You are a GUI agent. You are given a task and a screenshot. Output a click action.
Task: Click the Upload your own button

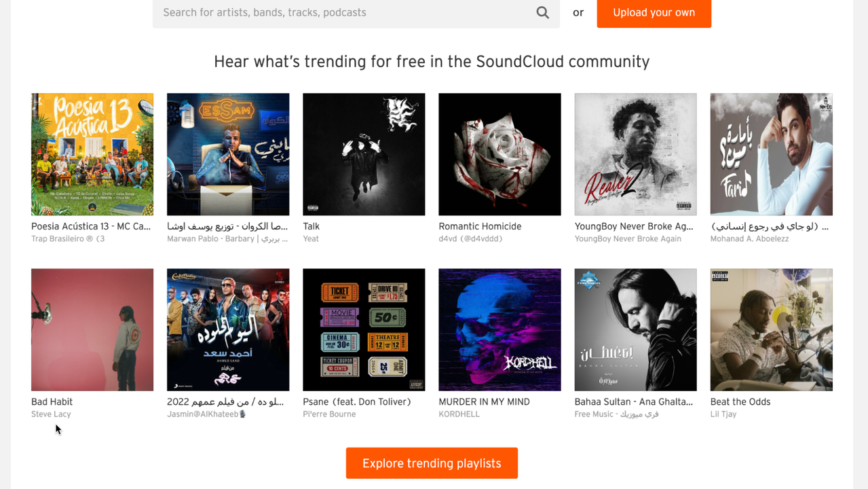(654, 12)
